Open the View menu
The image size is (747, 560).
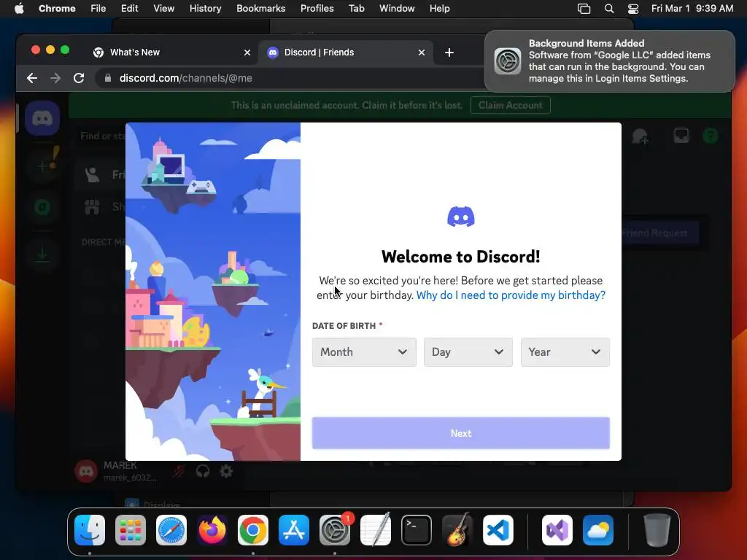pos(164,9)
